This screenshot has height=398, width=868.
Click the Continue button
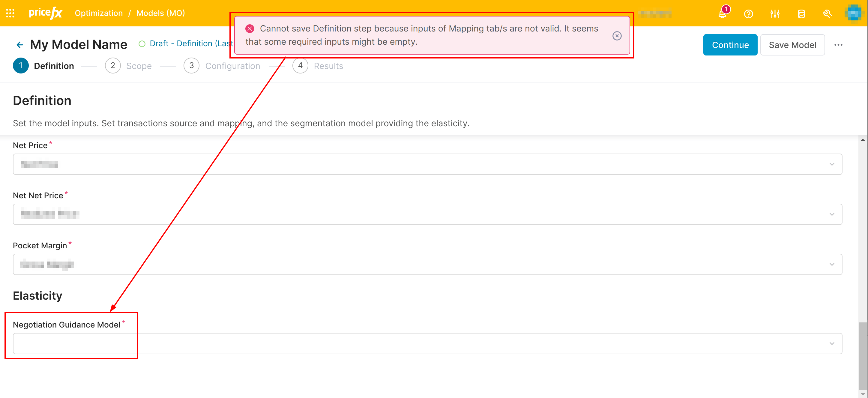(730, 45)
